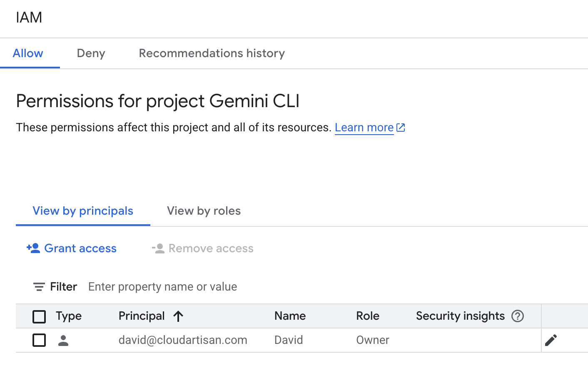Open the Learn more link
This screenshot has height=366, width=588.
pyautogui.click(x=364, y=128)
